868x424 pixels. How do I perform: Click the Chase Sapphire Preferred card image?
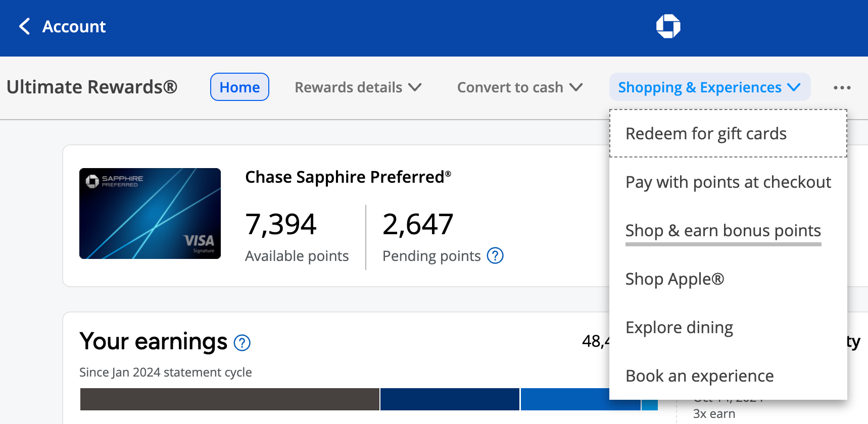150,214
